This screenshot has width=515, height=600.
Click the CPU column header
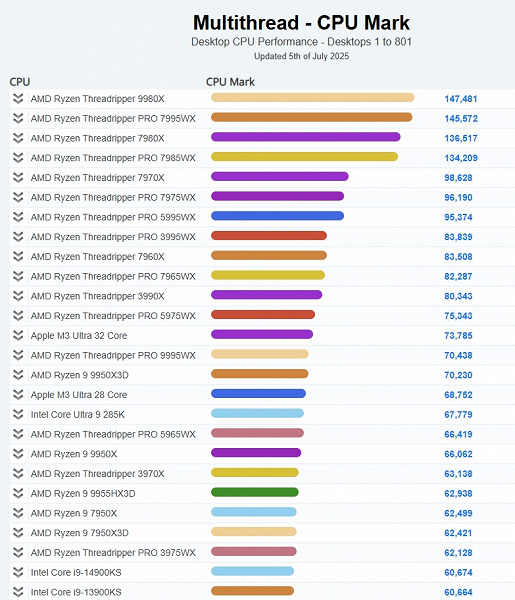(20, 82)
